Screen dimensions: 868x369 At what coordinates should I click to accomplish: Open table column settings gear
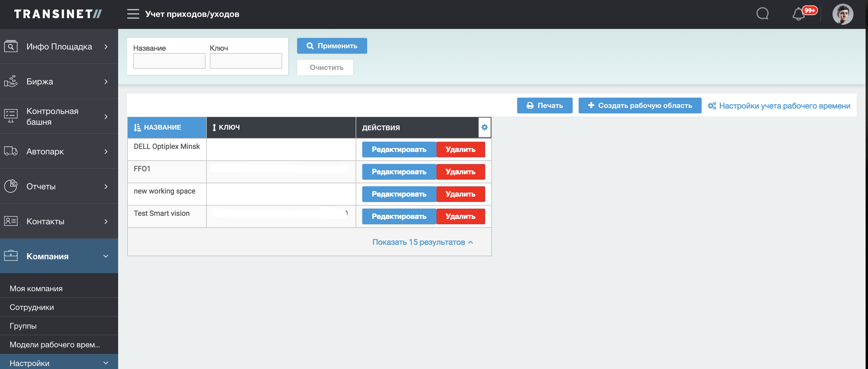coord(484,127)
